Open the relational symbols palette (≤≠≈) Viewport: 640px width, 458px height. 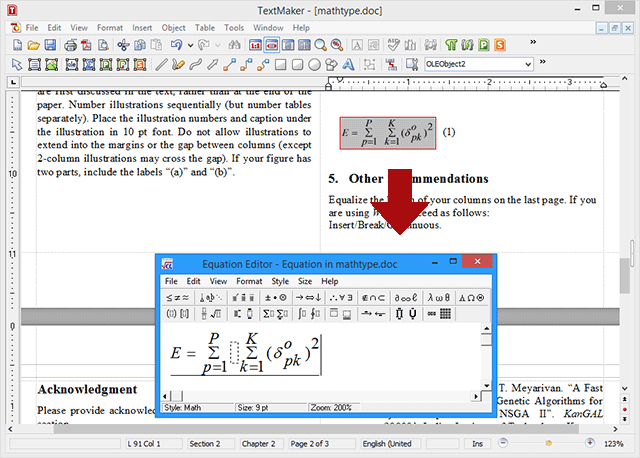point(178,298)
